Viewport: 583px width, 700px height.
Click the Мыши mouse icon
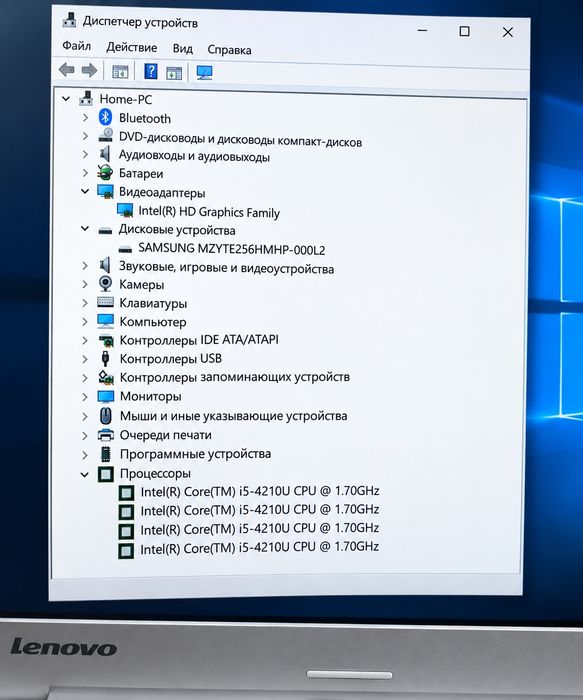[x=105, y=415]
